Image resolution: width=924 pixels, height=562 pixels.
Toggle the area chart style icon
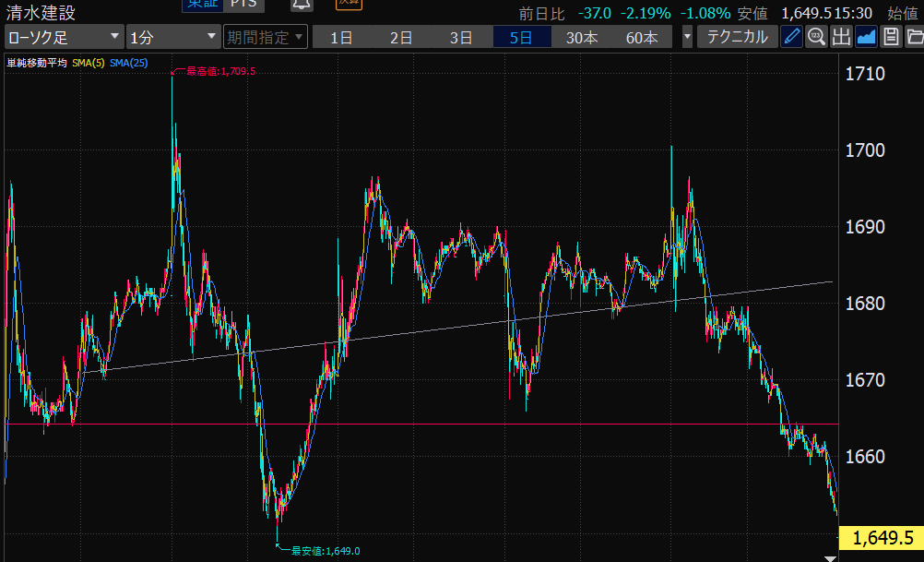(866, 37)
